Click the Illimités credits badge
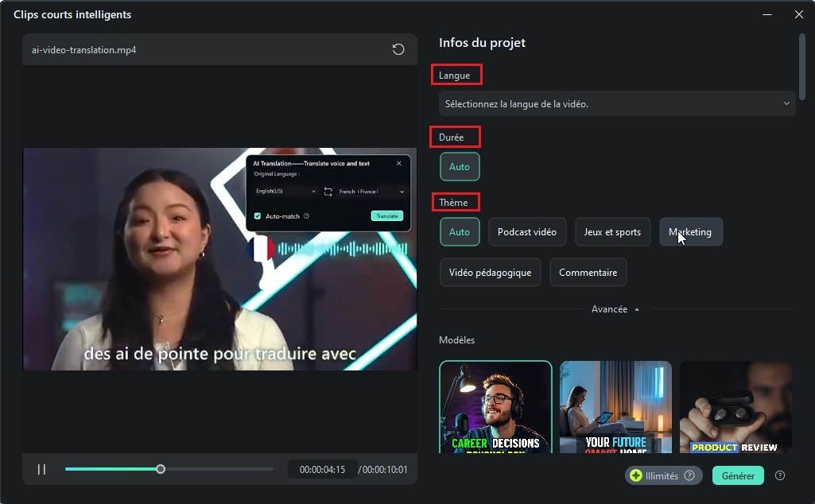The image size is (815, 504). (x=663, y=475)
